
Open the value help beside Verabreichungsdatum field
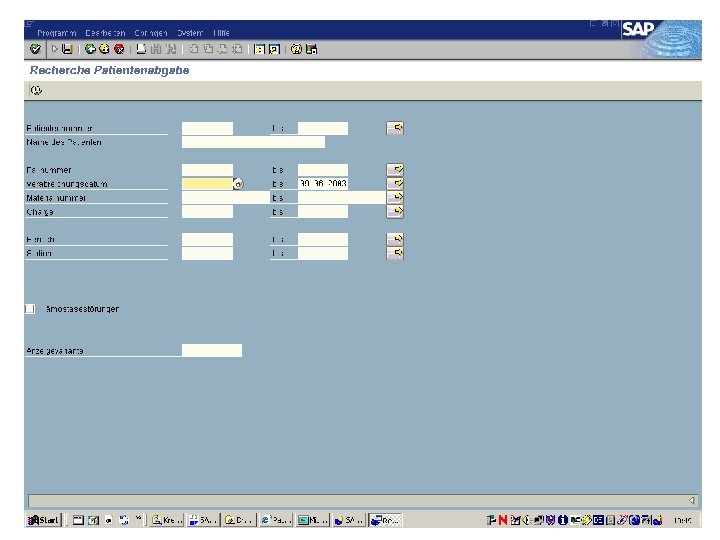(x=238, y=184)
